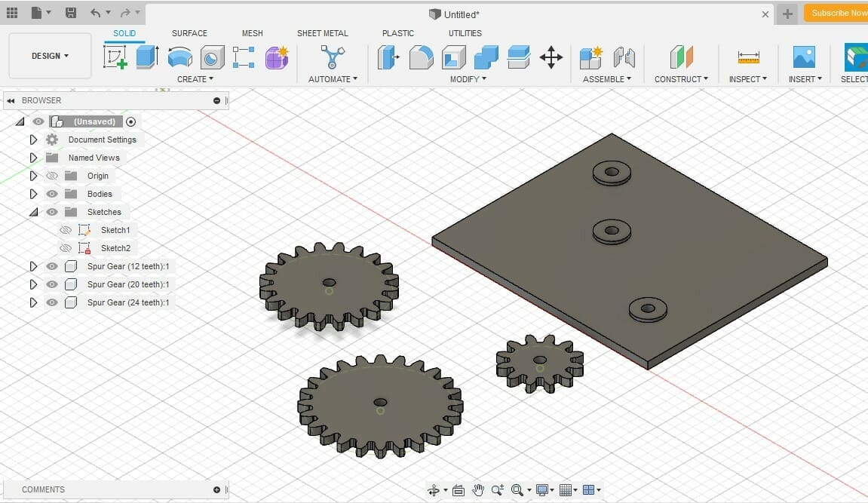Select the Shell tool
Screen dimensions: 868x503
pos(454,57)
